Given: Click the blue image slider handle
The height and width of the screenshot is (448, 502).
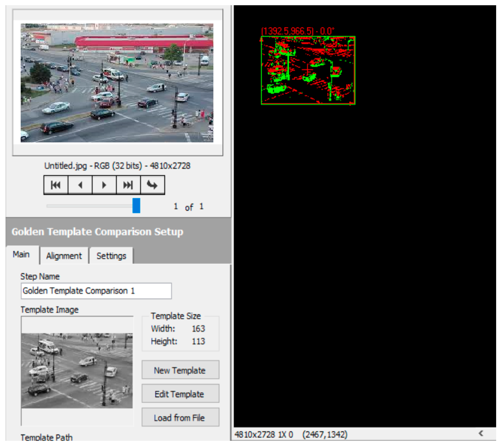Looking at the screenshot, I should pyautogui.click(x=136, y=206).
